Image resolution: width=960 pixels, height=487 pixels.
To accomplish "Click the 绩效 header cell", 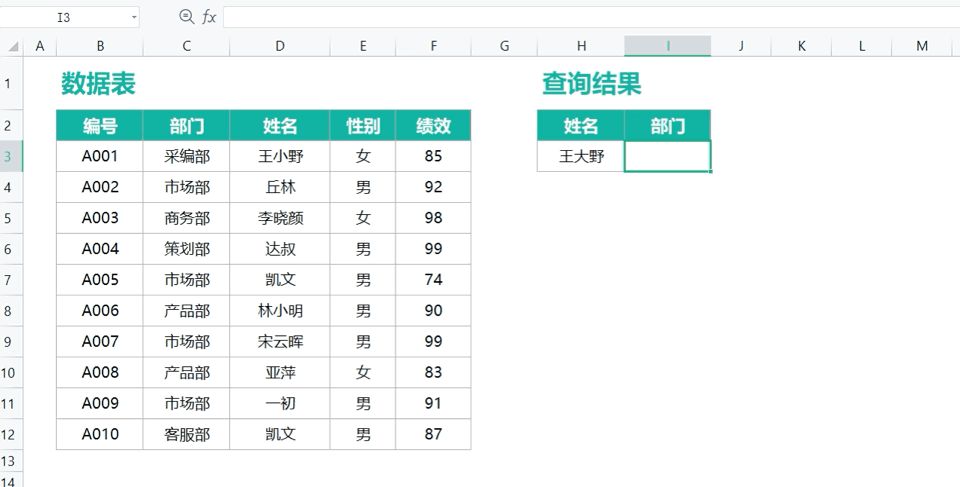I will pos(433,126).
